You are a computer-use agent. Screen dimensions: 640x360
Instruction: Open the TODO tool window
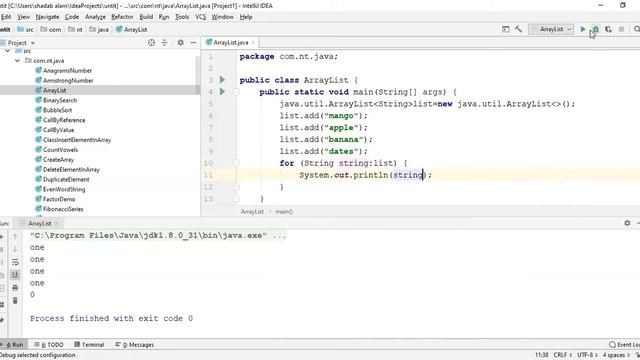49,344
